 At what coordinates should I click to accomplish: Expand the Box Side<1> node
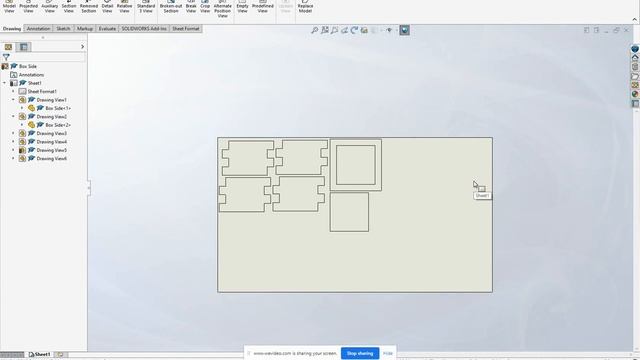point(22,108)
